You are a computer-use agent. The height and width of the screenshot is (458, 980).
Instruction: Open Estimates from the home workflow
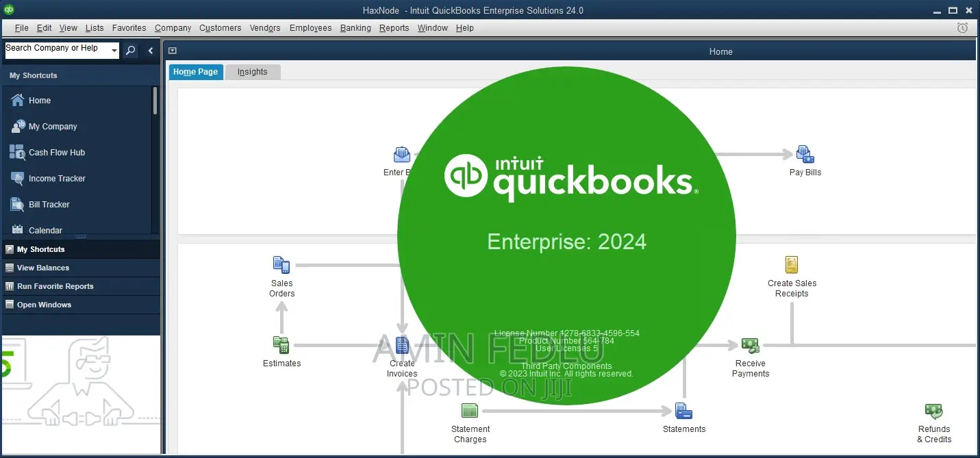coord(281,346)
